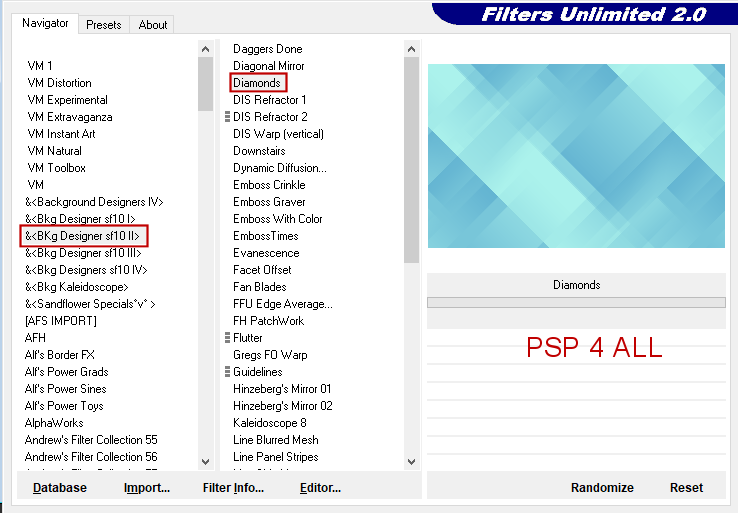
Task: Pick the Emboss Graver filter
Action: [269, 202]
